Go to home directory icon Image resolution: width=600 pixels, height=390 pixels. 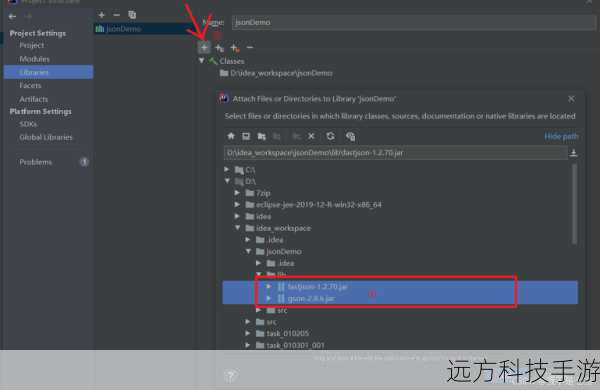[231, 136]
